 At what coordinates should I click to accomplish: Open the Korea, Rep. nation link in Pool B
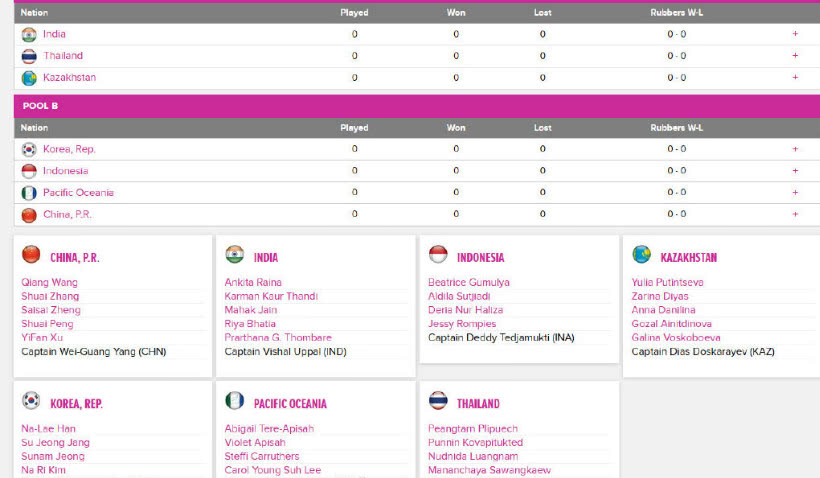pyautogui.click(x=69, y=149)
